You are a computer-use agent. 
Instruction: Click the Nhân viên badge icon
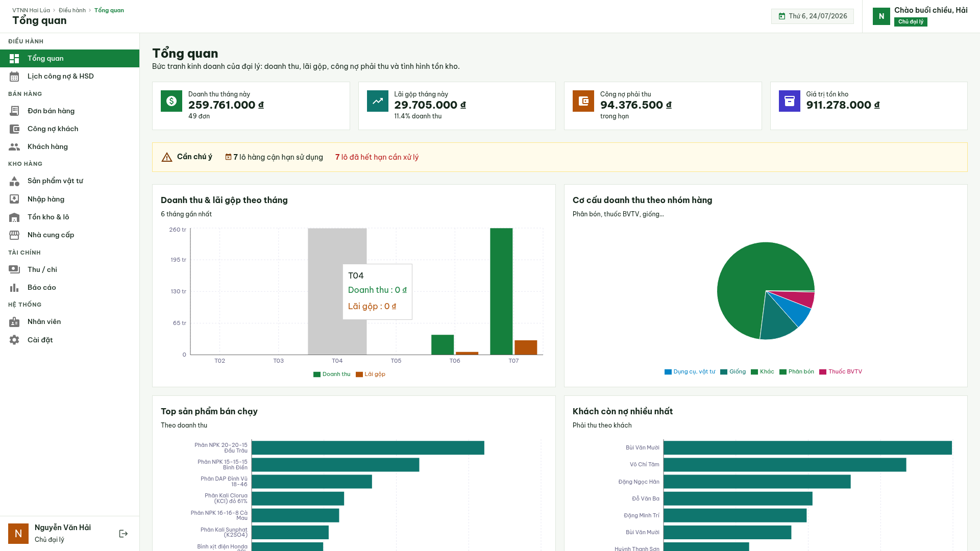(14, 322)
